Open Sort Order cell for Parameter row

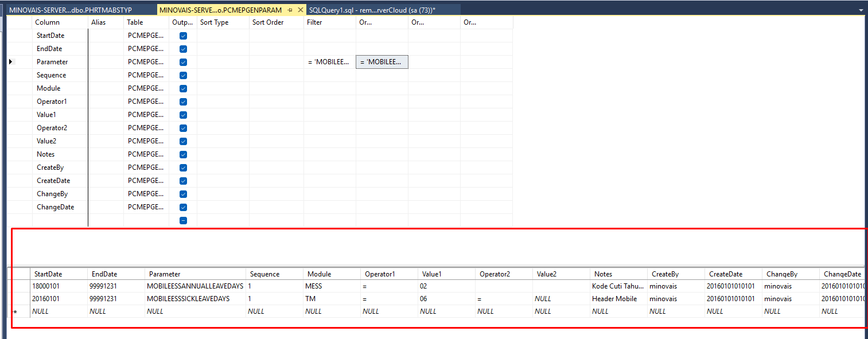pyautogui.click(x=276, y=62)
